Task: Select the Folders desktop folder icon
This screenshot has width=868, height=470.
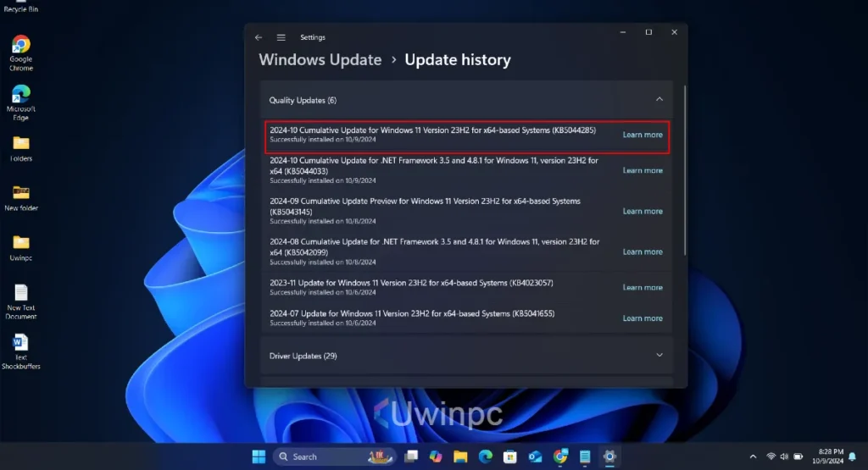Action: [21, 149]
